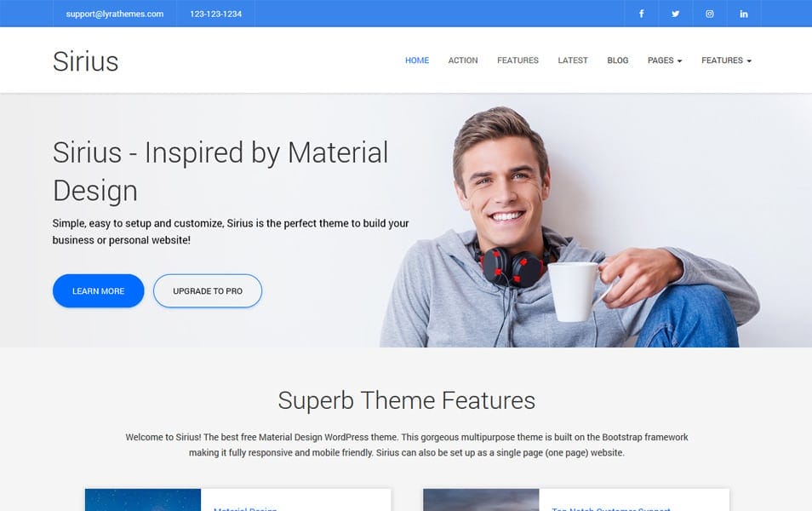Open the Facebook icon in the top bar

point(641,13)
